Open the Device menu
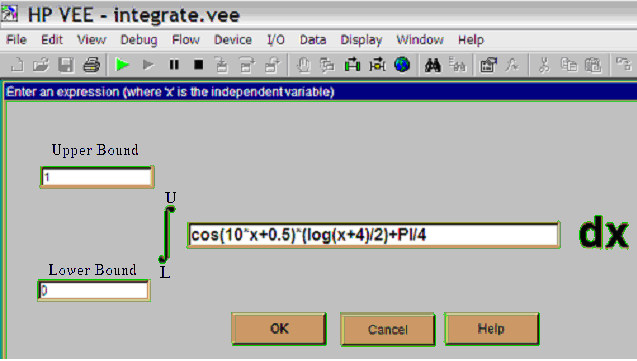This screenshot has height=361, width=637. tap(233, 40)
